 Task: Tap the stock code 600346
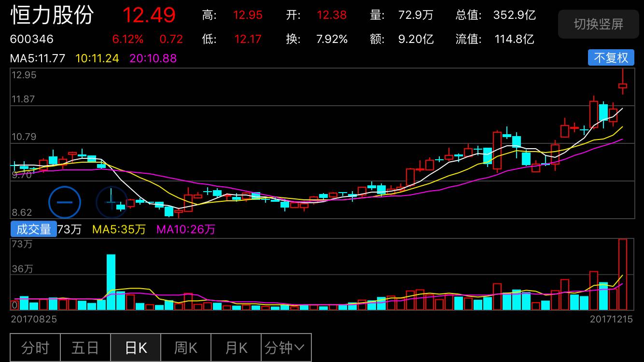pyautogui.click(x=32, y=39)
